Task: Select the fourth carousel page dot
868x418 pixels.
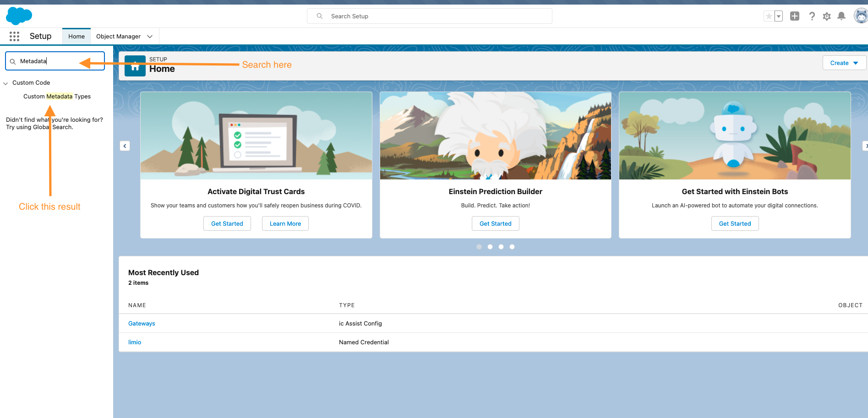Action: click(512, 247)
